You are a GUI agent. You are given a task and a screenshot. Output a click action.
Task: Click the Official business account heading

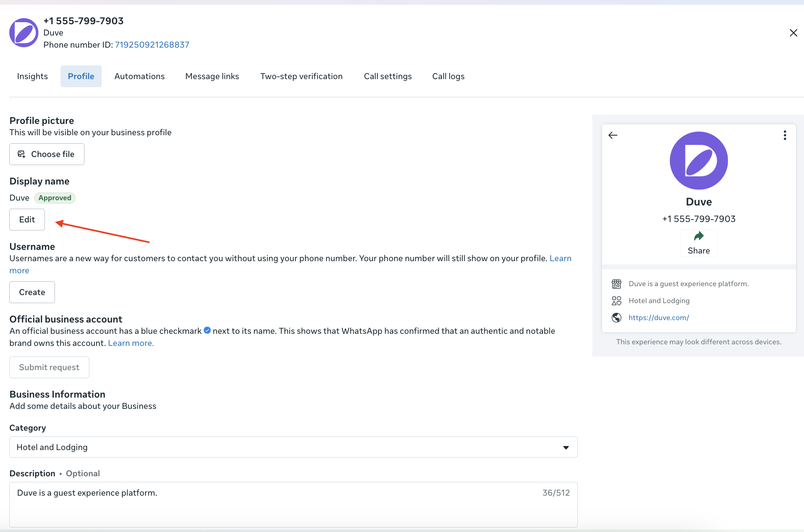click(x=66, y=319)
